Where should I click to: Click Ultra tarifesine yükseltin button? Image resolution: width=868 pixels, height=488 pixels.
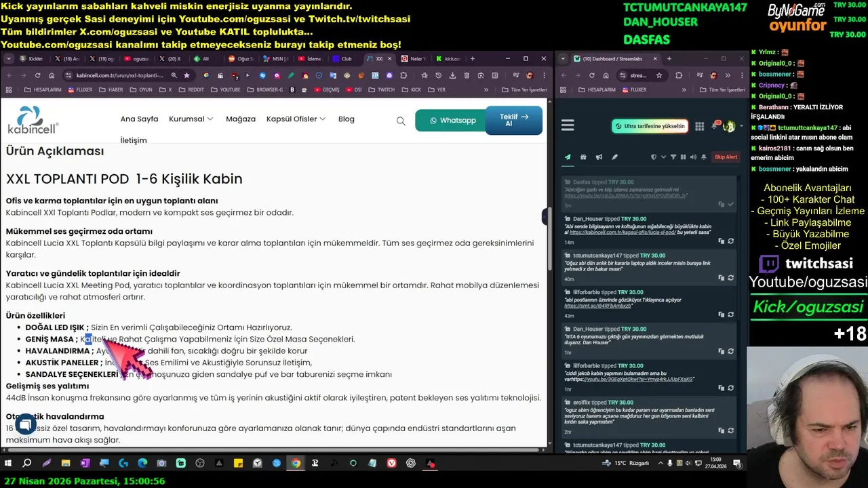[650, 126]
